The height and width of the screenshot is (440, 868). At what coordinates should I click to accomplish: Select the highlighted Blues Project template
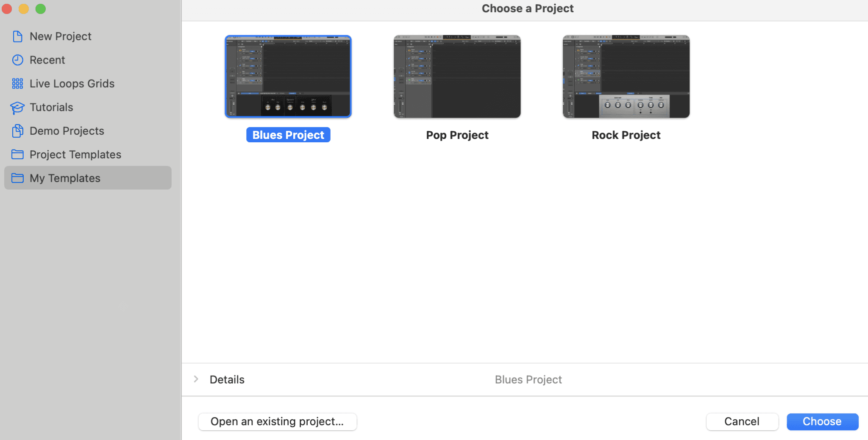pos(288,76)
